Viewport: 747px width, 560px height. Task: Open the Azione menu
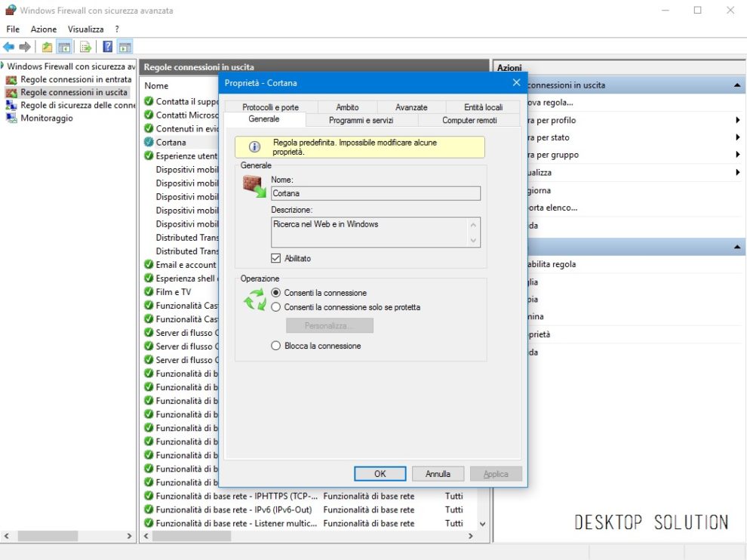point(44,29)
